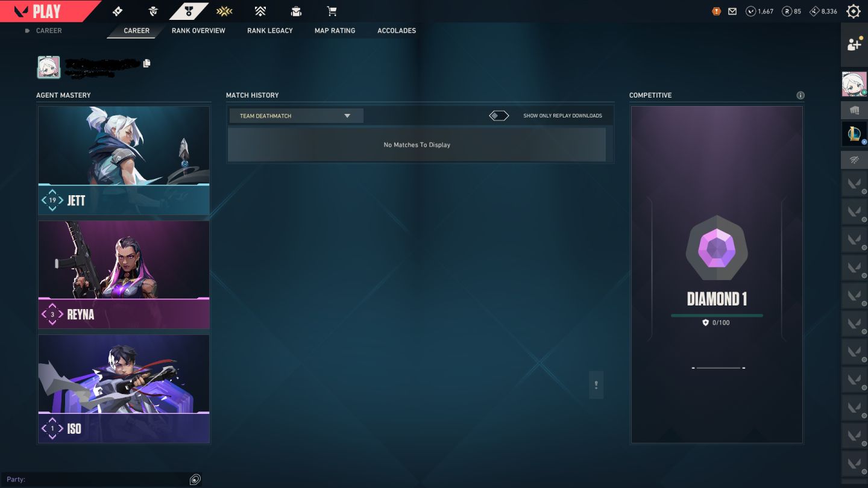Open the gold Premier wings icon
The height and width of the screenshot is (488, 868).
point(224,11)
